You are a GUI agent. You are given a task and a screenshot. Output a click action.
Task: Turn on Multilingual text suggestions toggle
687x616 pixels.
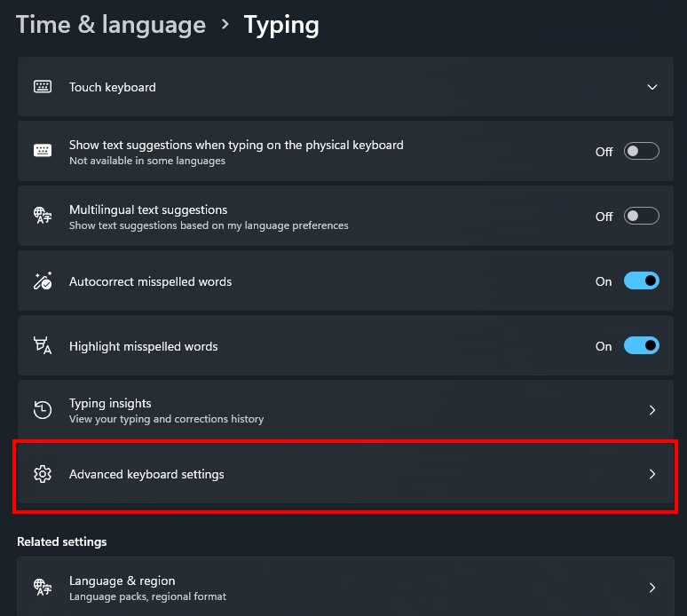[642, 216]
